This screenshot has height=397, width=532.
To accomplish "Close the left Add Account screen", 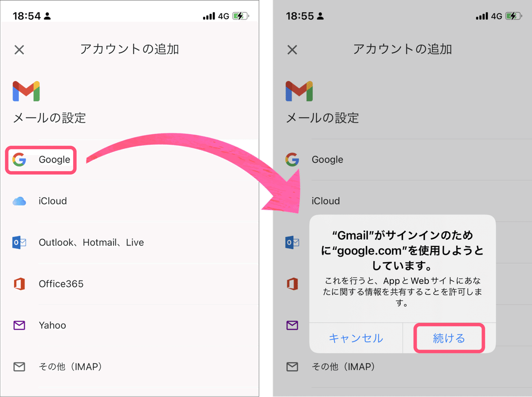I will (x=19, y=49).
